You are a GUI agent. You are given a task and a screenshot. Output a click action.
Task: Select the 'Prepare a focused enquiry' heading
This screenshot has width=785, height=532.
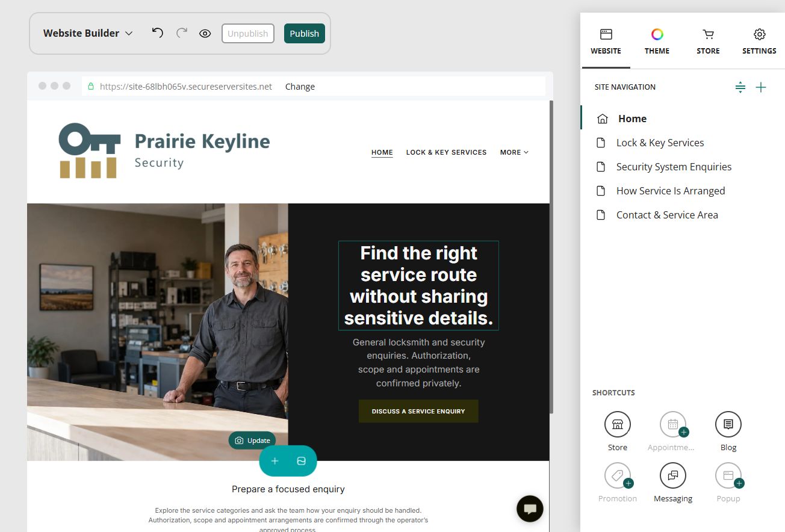[x=288, y=489]
